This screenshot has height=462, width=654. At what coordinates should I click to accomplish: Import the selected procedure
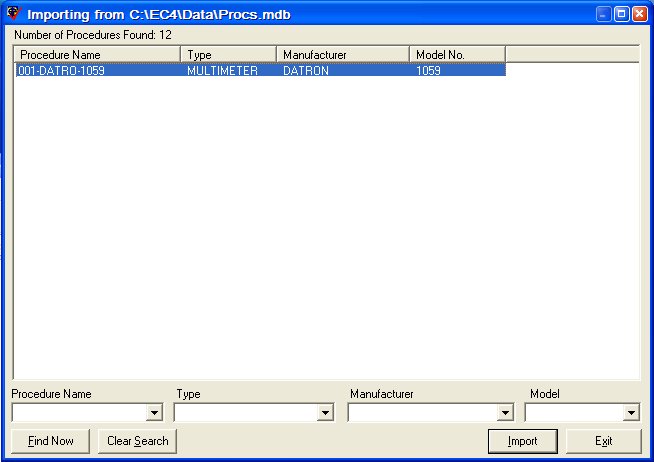click(522, 441)
